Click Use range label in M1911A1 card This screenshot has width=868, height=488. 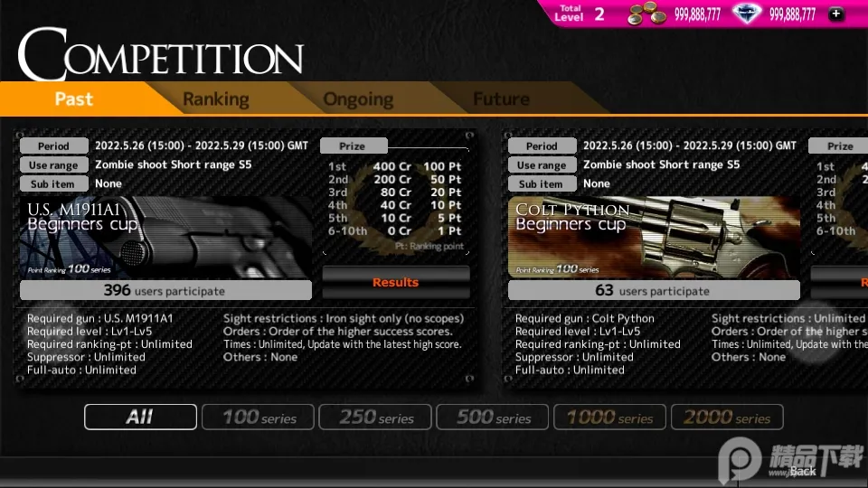(53, 164)
